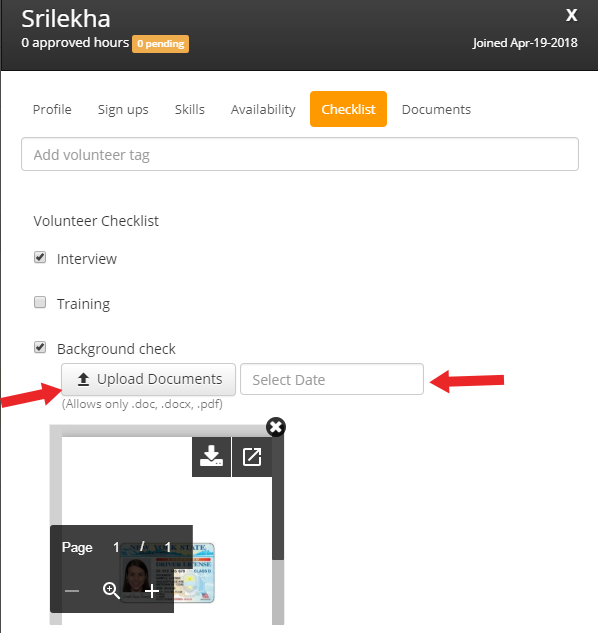598x633 pixels.
Task: Click the magnifier zoom icon
Action: point(111,591)
